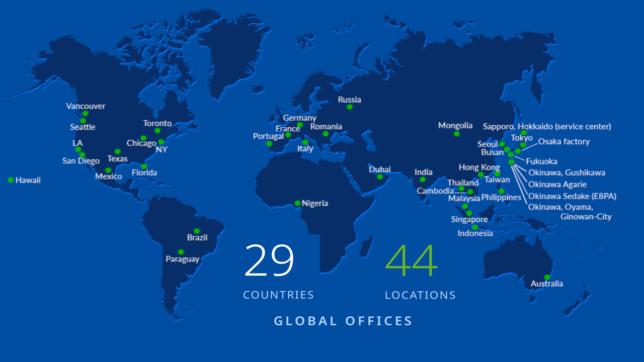Select the NY label

click(x=162, y=149)
